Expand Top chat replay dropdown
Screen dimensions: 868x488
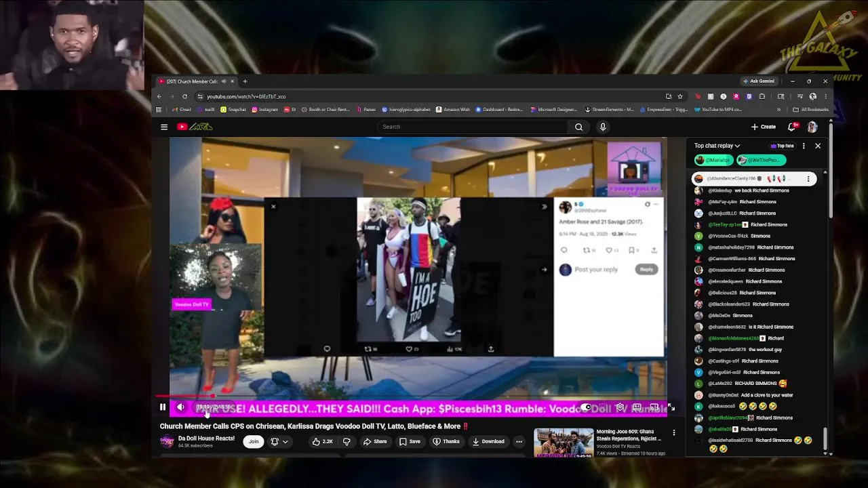tap(717, 146)
